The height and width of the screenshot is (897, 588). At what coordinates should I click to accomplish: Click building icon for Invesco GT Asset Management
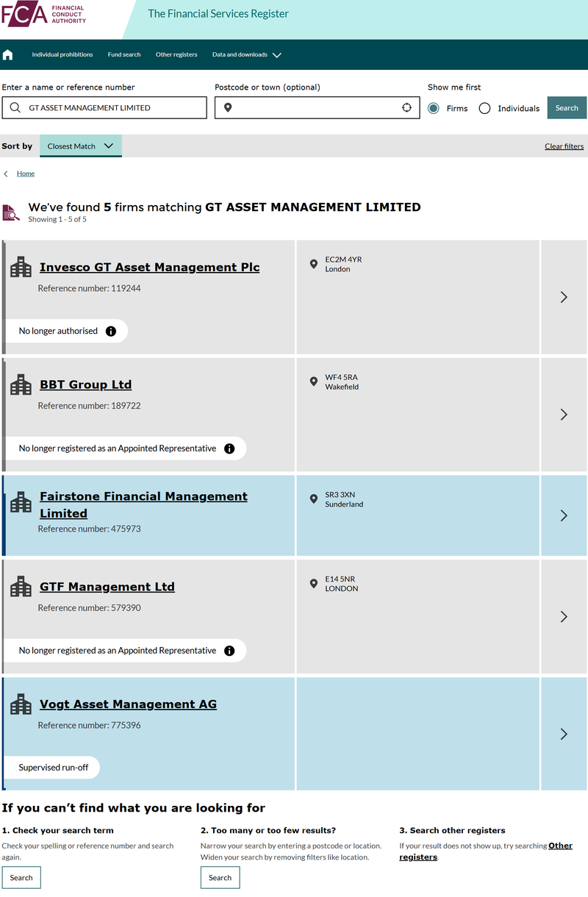pos(21,267)
